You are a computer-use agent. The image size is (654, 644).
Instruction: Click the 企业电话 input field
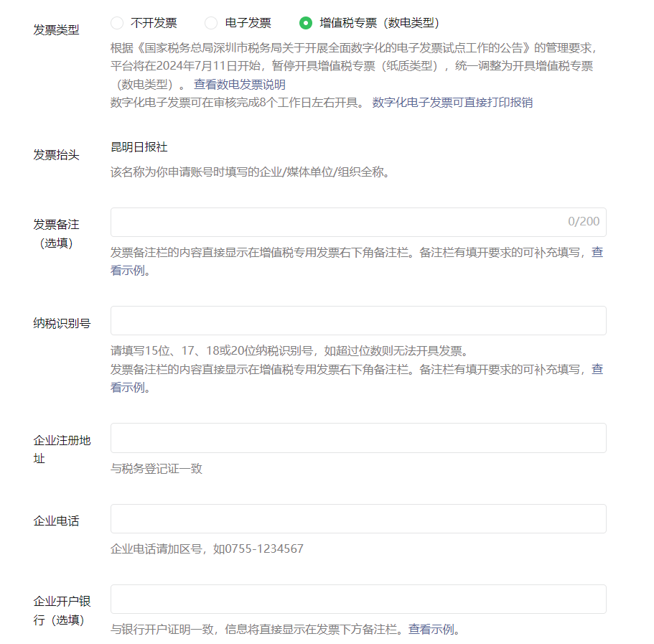tap(358, 519)
